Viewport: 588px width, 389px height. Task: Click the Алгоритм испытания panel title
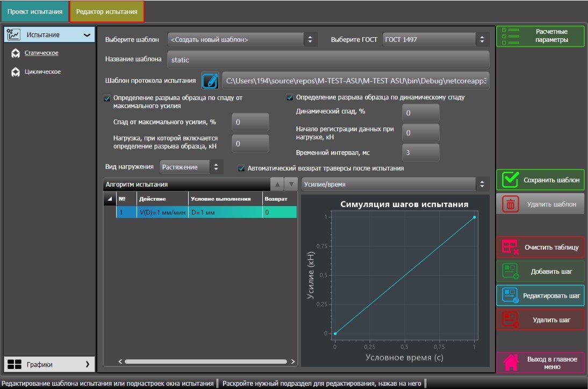pyautogui.click(x=137, y=185)
